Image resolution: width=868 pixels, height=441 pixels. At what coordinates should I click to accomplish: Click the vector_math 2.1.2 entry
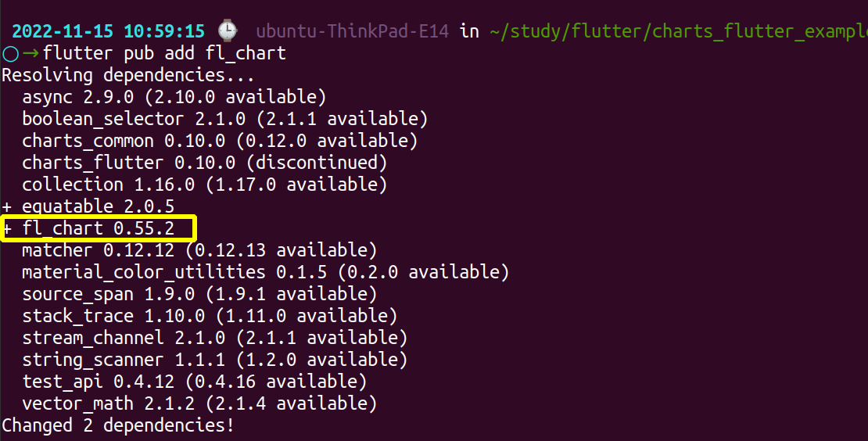tap(199, 404)
